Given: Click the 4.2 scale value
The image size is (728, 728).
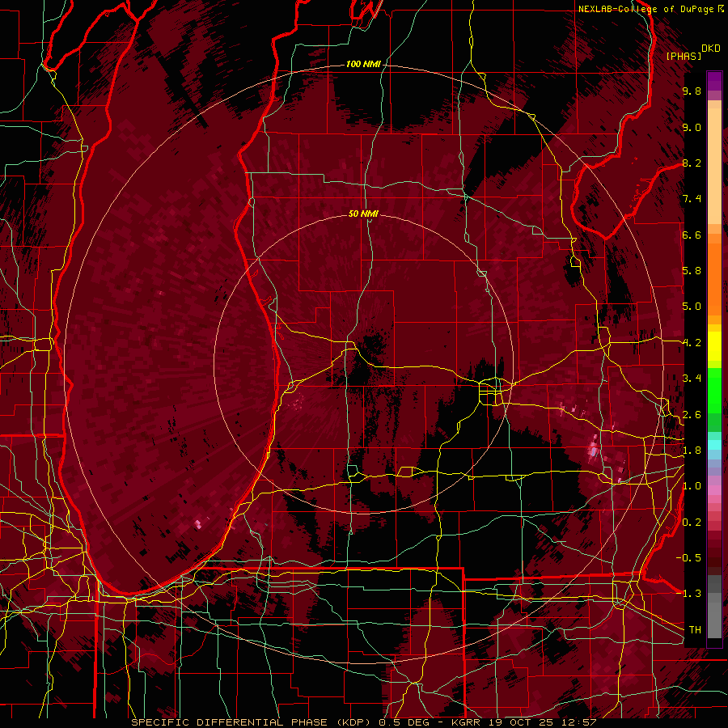Looking at the screenshot, I should [692, 343].
